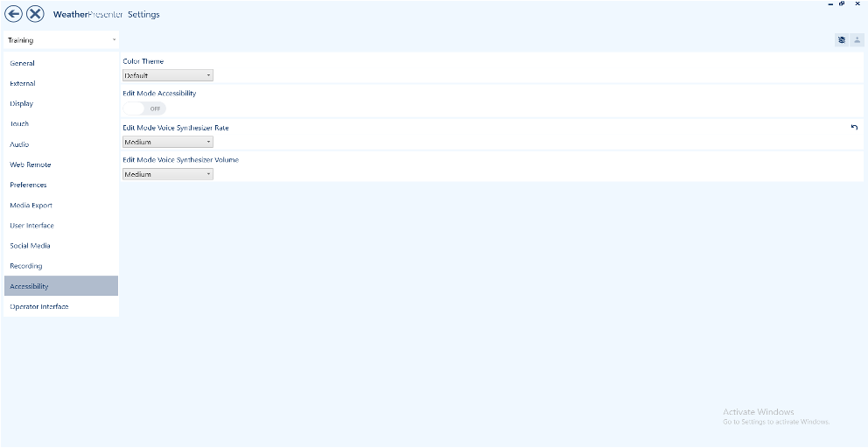Screen dimensions: 868x448
Task: Select Social Media in the sidebar
Action: pos(31,246)
